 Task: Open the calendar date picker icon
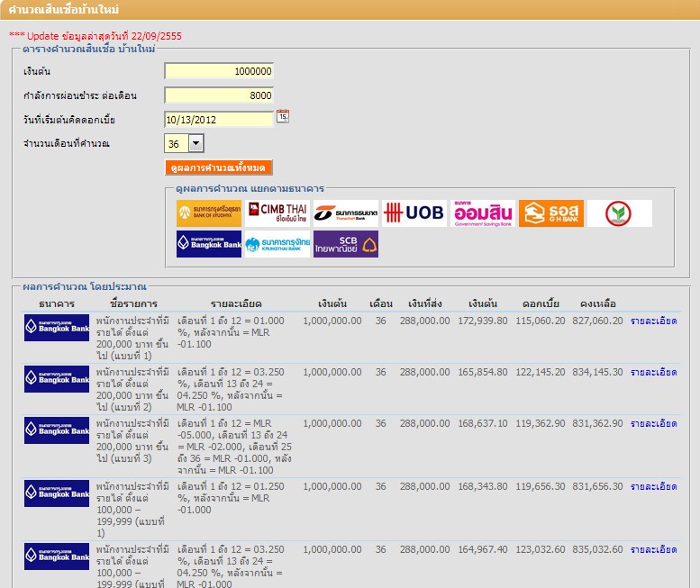click(x=283, y=116)
